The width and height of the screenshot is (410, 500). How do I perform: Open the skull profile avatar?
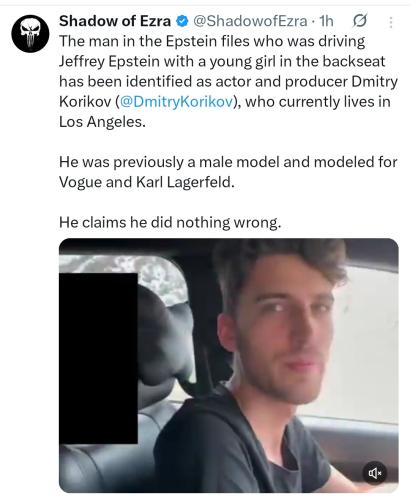click(30, 33)
